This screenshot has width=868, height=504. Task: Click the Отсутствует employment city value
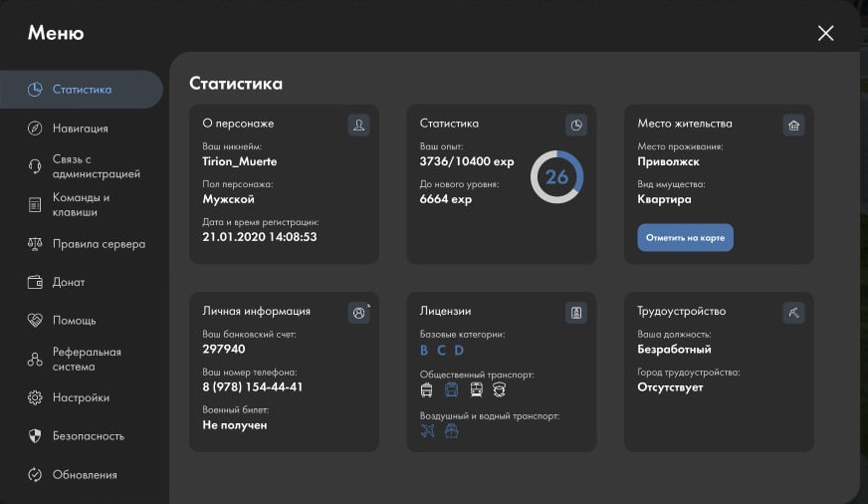click(x=670, y=387)
